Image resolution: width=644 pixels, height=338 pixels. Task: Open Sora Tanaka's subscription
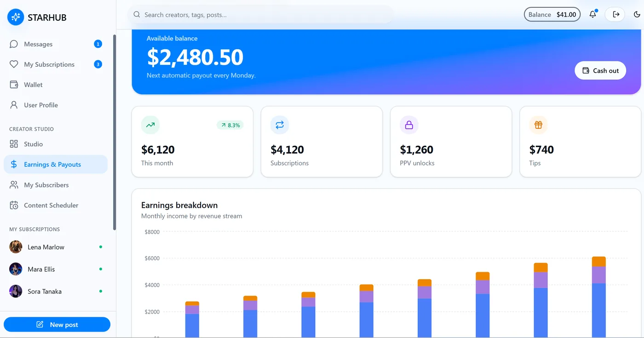click(x=56, y=291)
